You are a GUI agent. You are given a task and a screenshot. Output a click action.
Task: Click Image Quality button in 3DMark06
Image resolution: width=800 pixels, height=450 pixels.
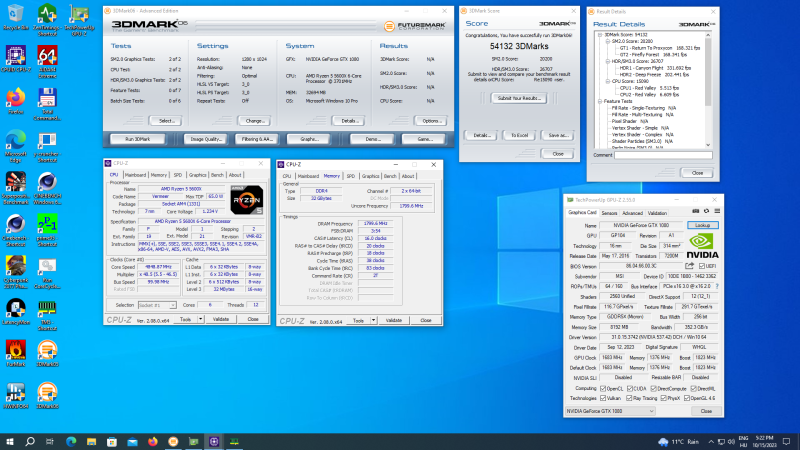tap(206, 139)
